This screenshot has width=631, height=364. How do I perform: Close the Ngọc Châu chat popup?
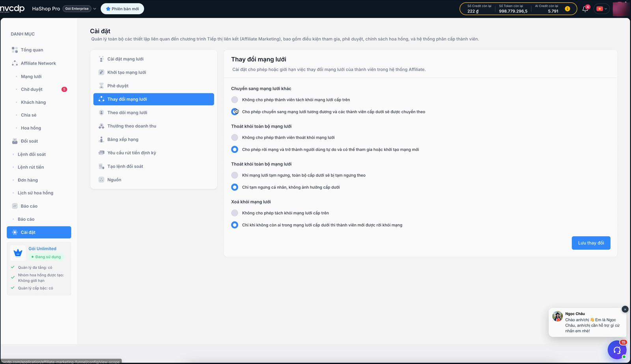(625, 309)
